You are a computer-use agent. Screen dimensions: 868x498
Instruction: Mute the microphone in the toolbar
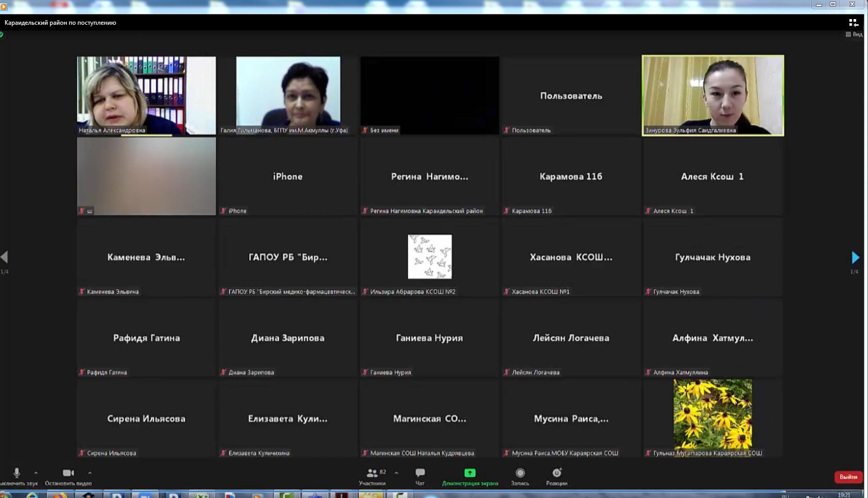tap(17, 473)
